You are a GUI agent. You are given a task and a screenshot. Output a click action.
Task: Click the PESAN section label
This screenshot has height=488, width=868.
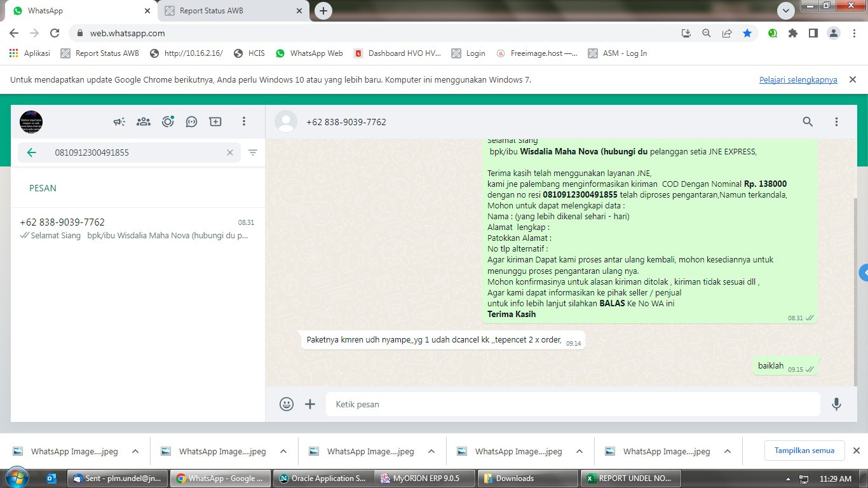[x=43, y=188]
